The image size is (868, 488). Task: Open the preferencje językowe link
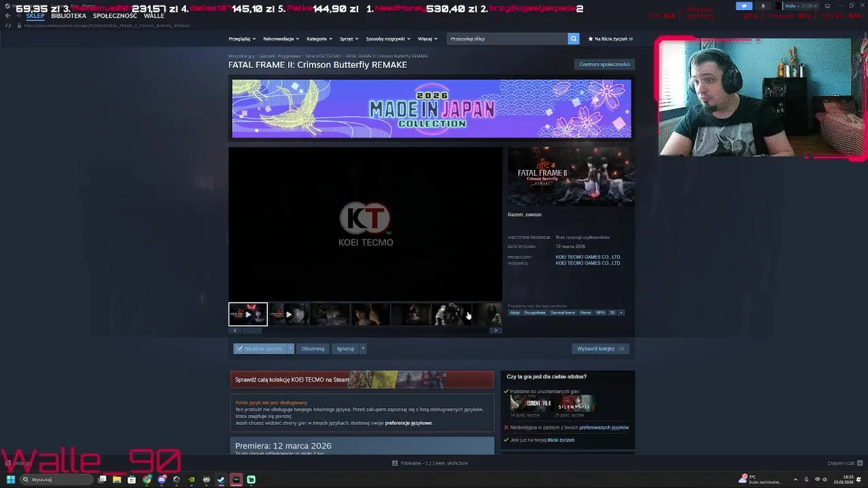(408, 423)
